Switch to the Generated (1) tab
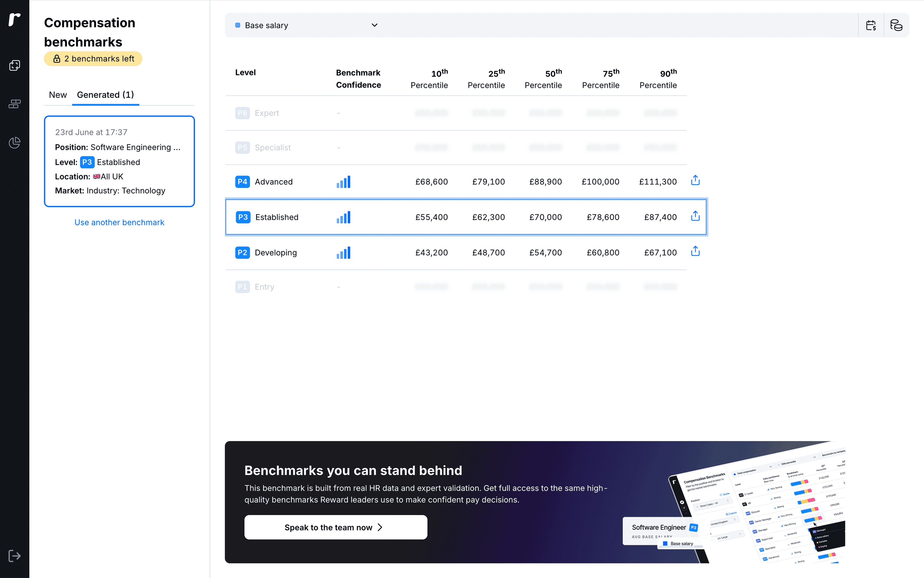 pyautogui.click(x=106, y=95)
